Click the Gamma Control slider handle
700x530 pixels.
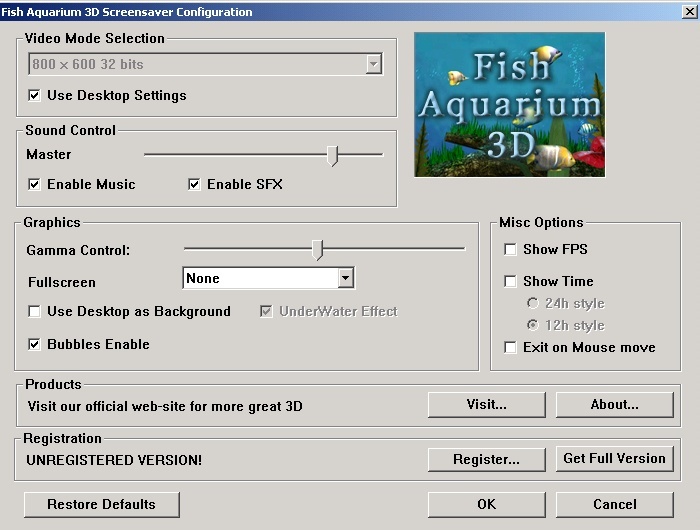tap(317, 250)
